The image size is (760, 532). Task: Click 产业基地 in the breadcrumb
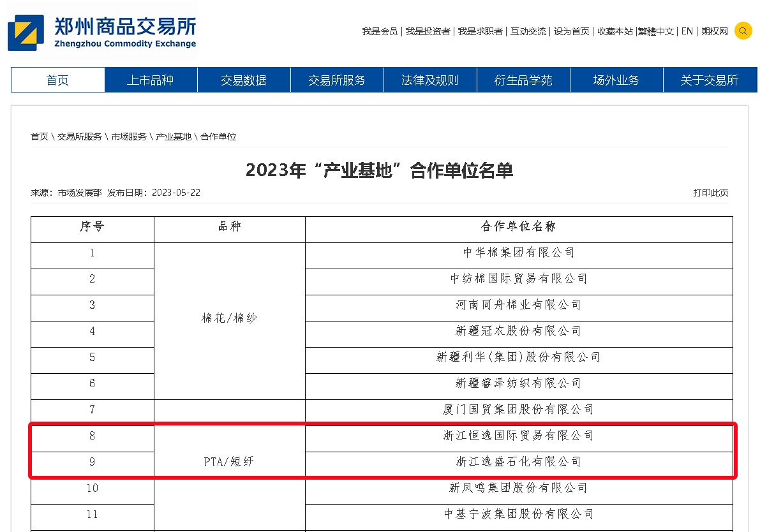(x=174, y=137)
